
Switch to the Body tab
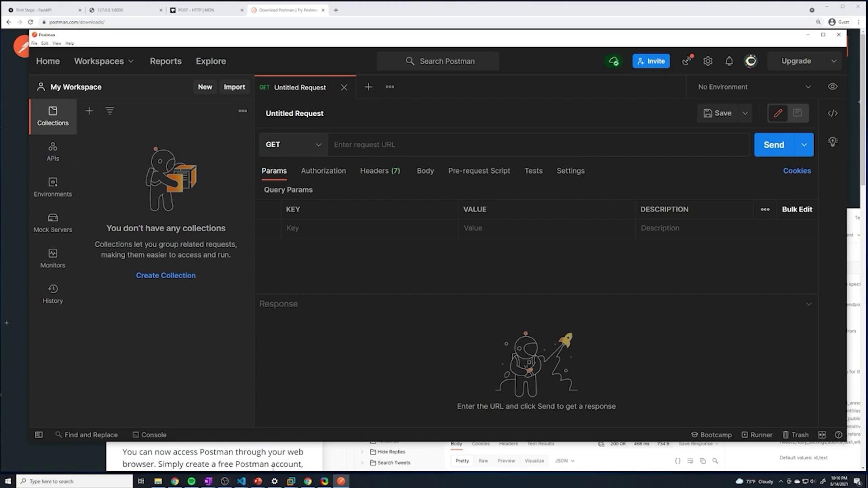point(425,171)
